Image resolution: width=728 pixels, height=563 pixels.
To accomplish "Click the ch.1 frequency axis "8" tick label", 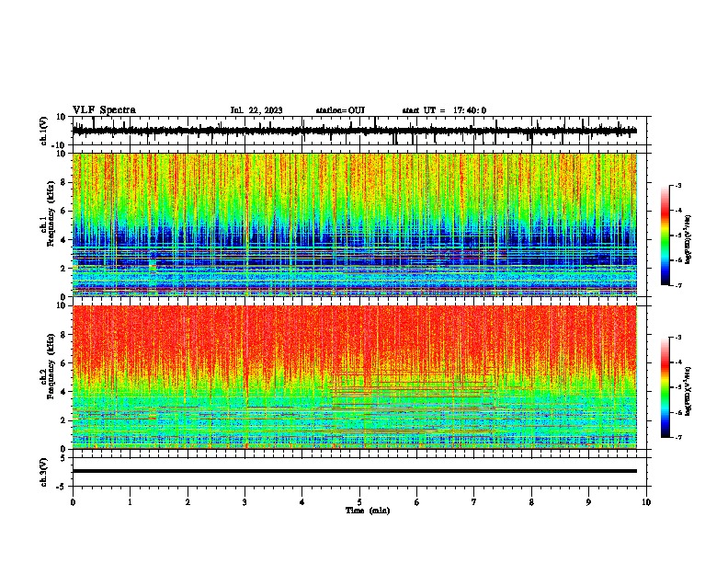I will (64, 182).
